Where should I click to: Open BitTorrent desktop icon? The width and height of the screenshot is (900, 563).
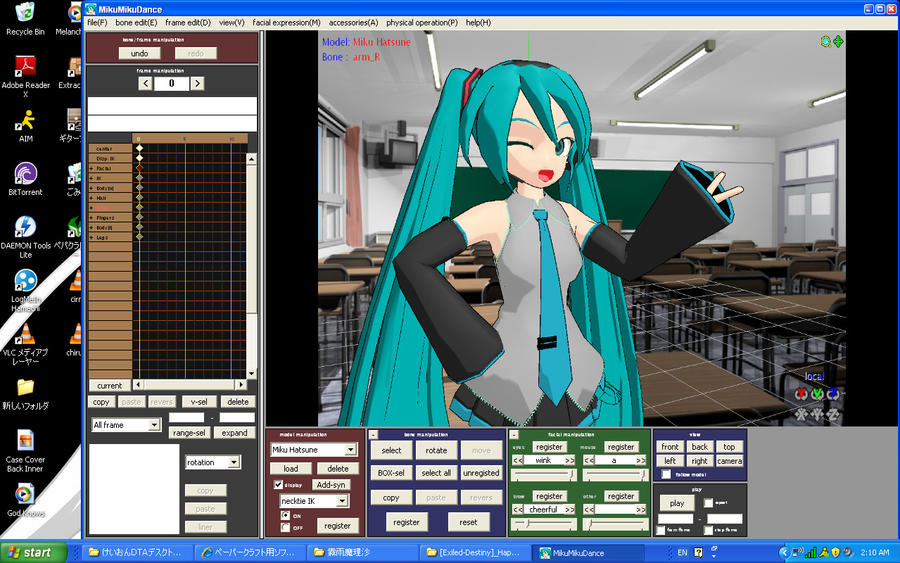pos(25,179)
